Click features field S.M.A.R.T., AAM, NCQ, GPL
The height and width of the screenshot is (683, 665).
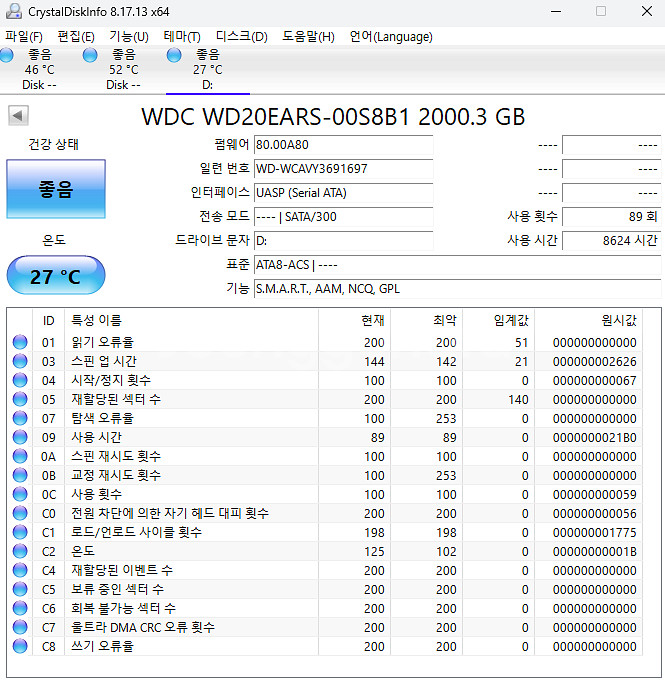click(457, 289)
